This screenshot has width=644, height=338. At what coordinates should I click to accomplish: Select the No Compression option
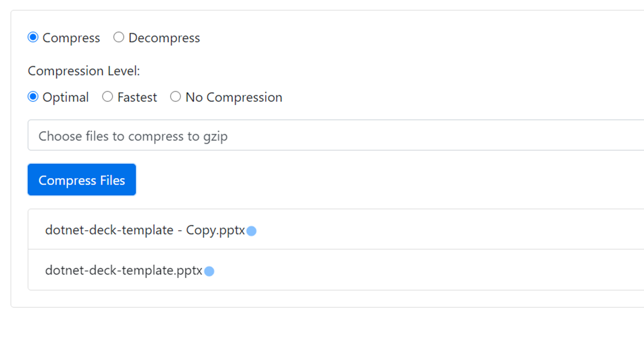point(175,97)
